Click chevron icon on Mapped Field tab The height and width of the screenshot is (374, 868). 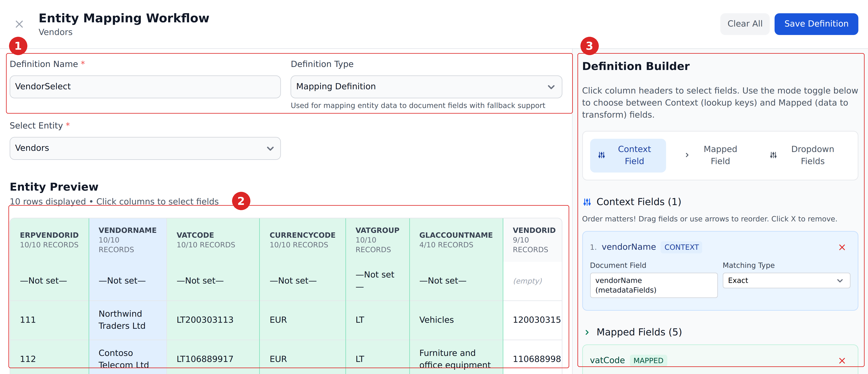[x=687, y=155]
